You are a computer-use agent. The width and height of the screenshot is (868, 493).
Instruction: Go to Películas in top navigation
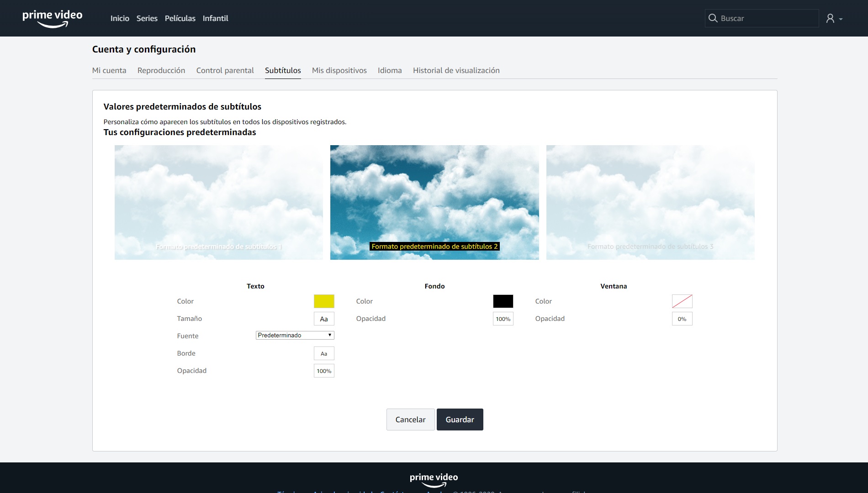180,18
